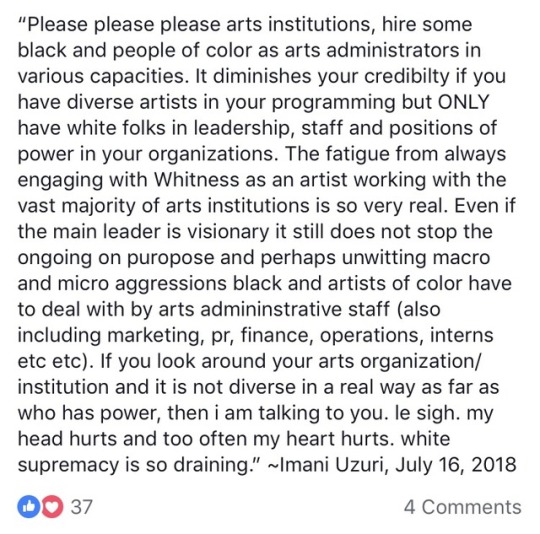Click the blue thumbs-up Like reaction icon

[x=29, y=506]
